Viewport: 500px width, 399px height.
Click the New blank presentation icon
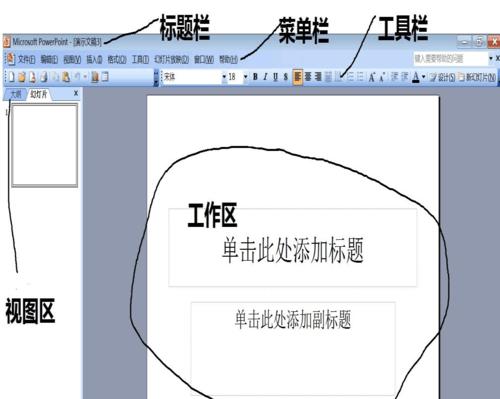click(x=11, y=77)
